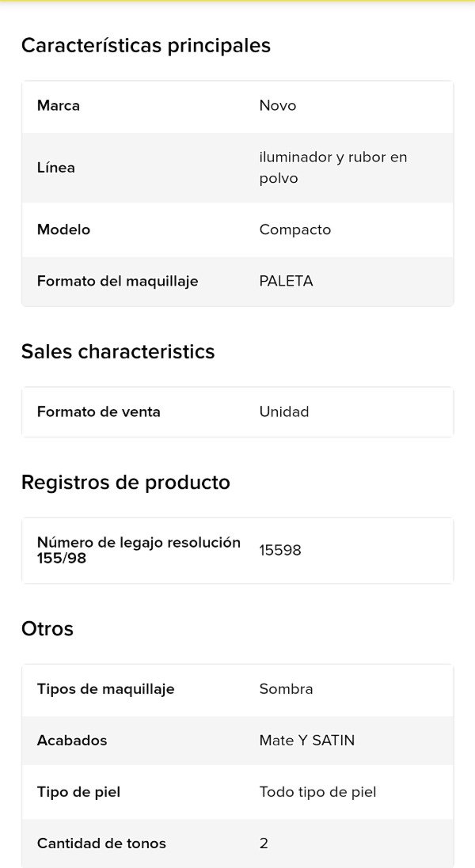Click the Sombra makeup type value

[286, 689]
